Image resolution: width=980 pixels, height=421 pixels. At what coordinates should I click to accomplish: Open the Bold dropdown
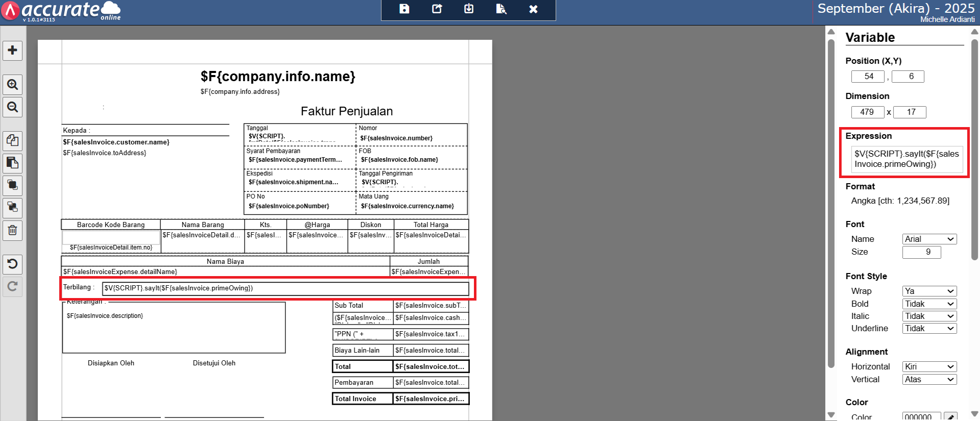tap(929, 304)
